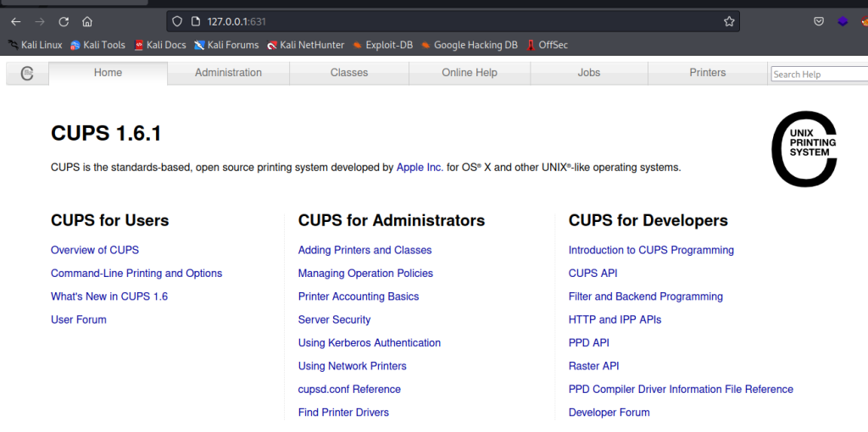Bookmark this page with the star icon
Image resolution: width=868 pixels, height=432 pixels.
coord(728,21)
